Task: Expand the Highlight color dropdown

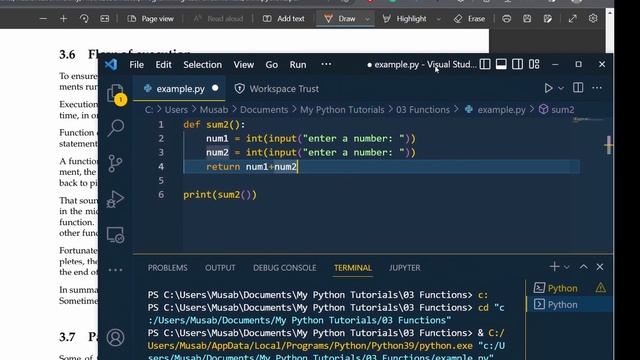Action: coord(438,19)
